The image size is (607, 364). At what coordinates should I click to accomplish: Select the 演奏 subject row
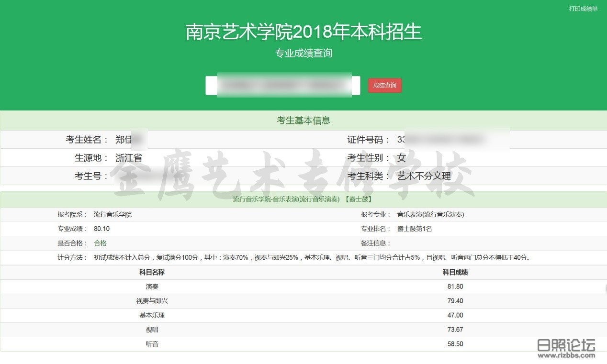(152, 287)
